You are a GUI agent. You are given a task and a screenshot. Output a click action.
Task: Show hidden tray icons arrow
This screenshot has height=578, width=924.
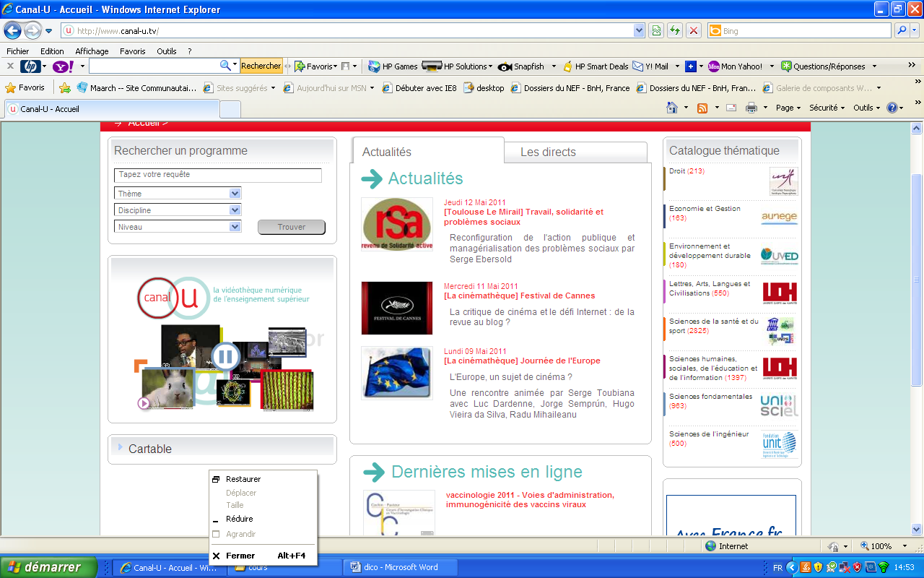click(792, 567)
